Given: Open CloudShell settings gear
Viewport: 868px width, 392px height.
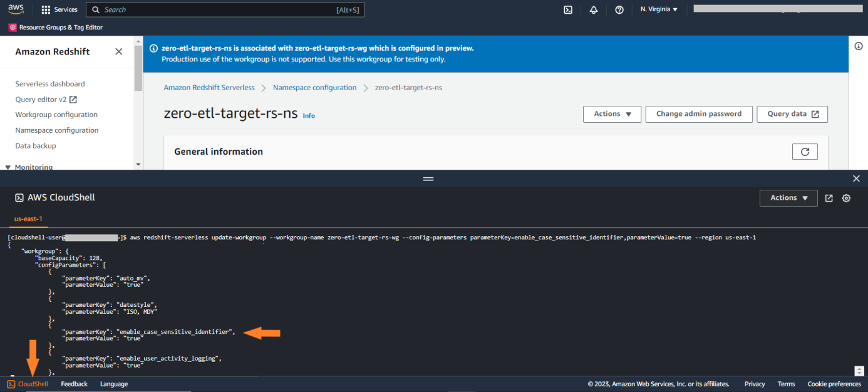Looking at the screenshot, I should [846, 198].
